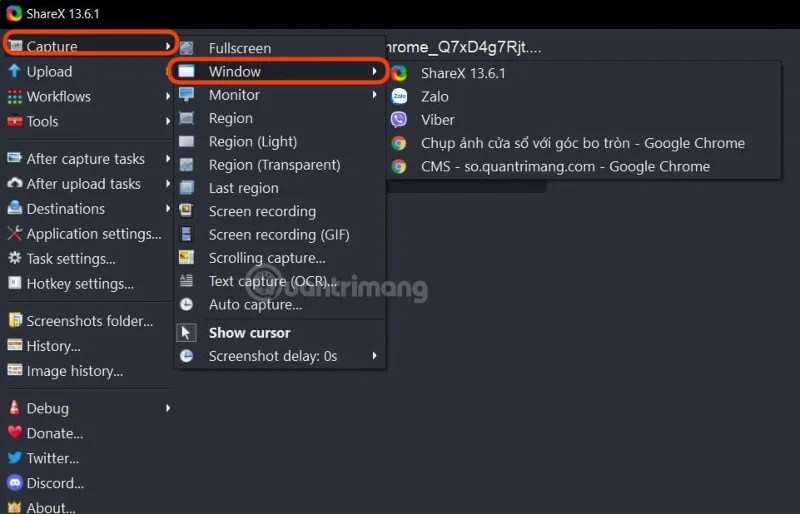
Task: Start Screen recording (GIF)
Action: 279,234
